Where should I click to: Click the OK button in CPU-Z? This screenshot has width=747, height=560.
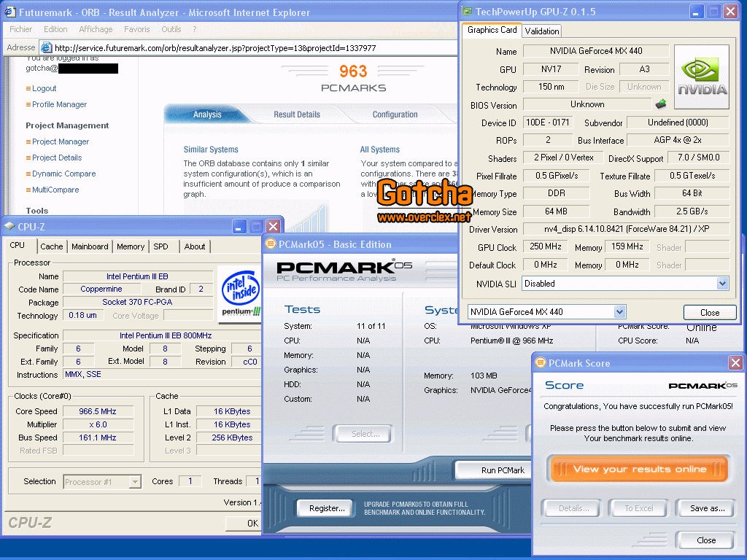(x=244, y=524)
